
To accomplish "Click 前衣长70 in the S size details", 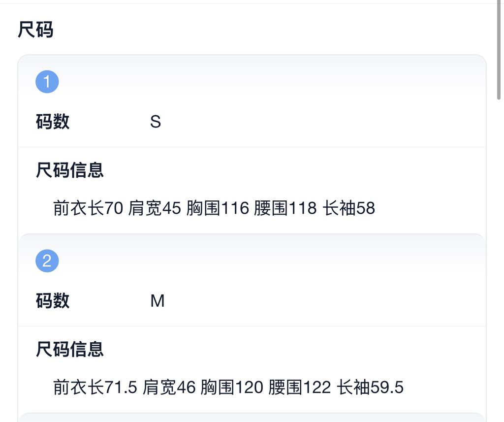I will pos(87,208).
